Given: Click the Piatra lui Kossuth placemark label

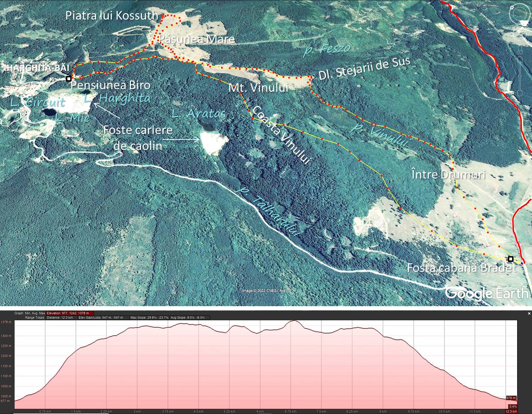Looking at the screenshot, I should click(x=112, y=16).
